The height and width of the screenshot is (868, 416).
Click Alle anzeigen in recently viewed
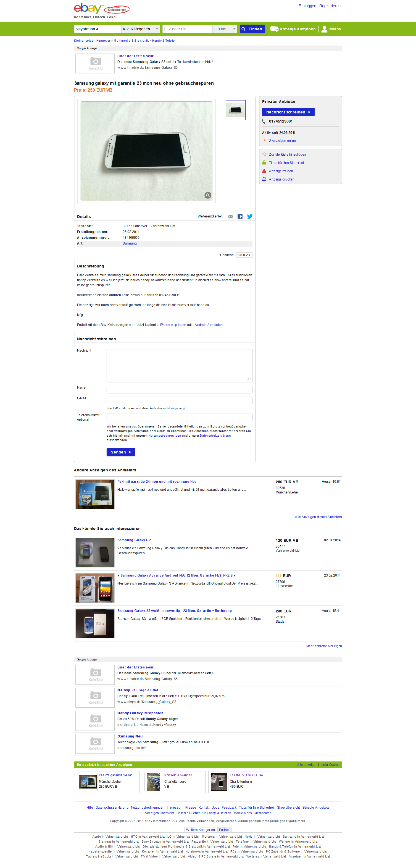point(307,765)
